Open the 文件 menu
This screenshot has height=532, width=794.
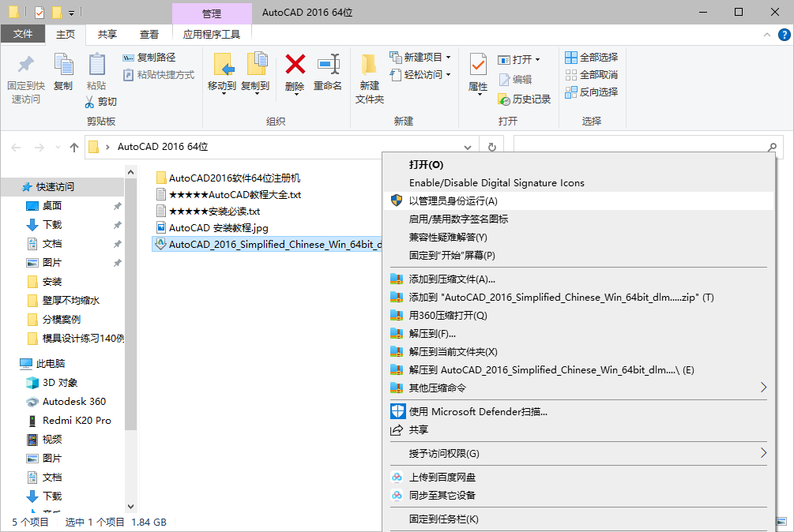point(24,35)
